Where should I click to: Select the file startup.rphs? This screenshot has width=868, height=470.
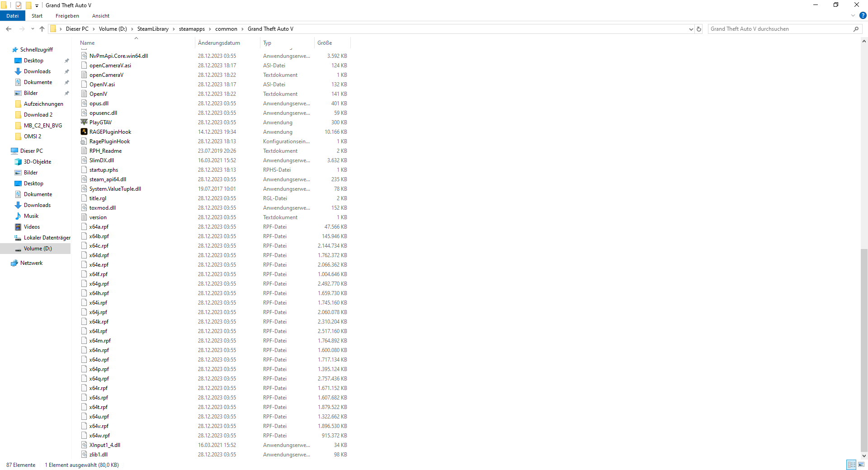(104, 170)
